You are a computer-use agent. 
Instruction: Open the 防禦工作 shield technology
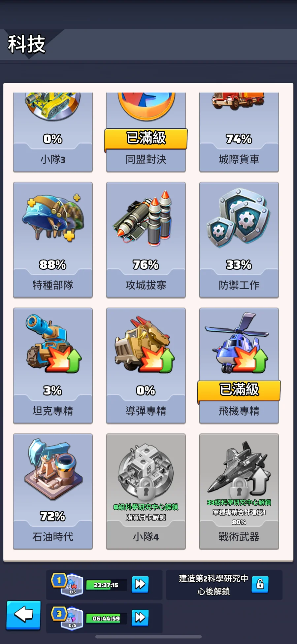pos(239,240)
